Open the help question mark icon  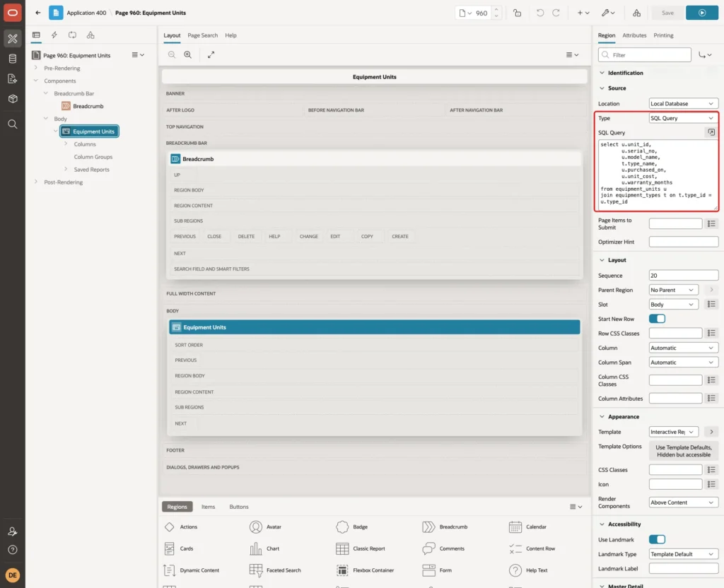coord(13,550)
